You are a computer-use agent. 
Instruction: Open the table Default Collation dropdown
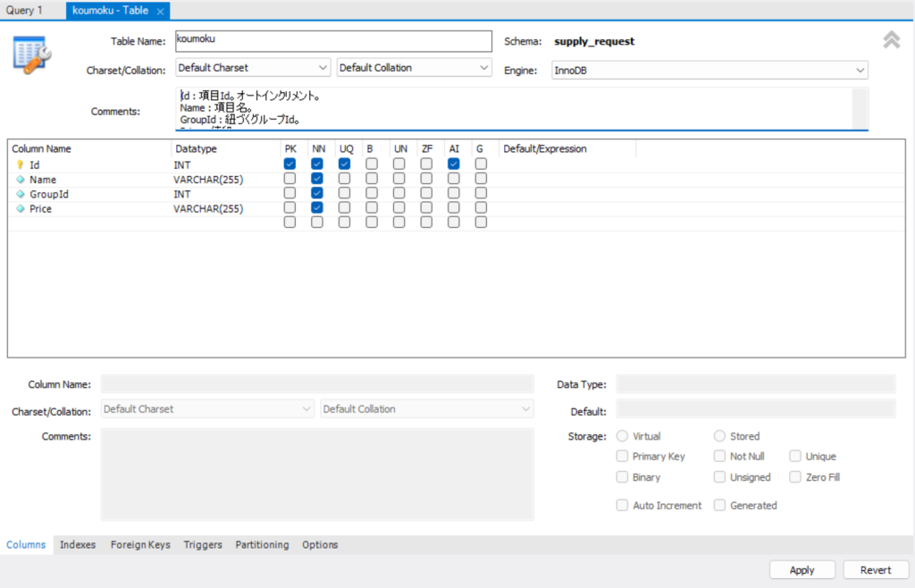tap(415, 68)
